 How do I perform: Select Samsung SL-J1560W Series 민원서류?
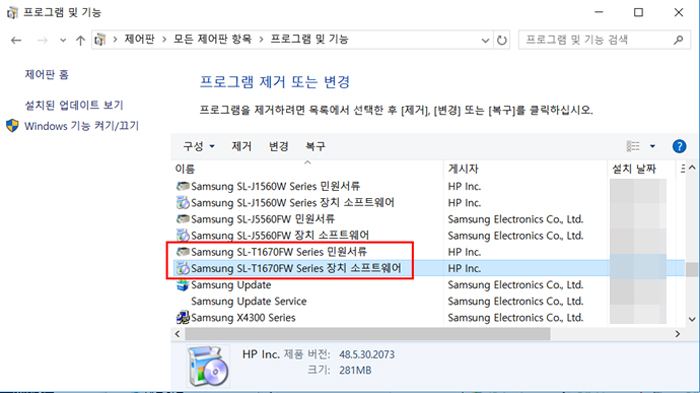(x=275, y=186)
